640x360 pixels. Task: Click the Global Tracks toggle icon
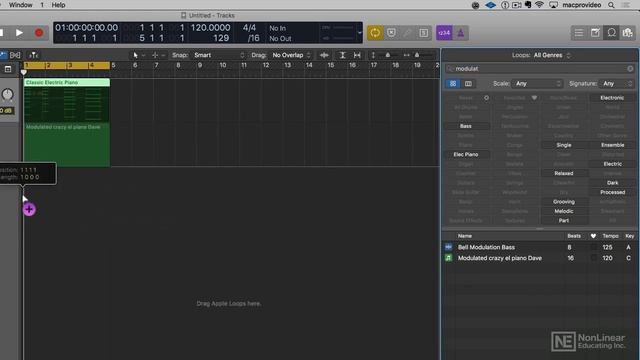[8, 69]
